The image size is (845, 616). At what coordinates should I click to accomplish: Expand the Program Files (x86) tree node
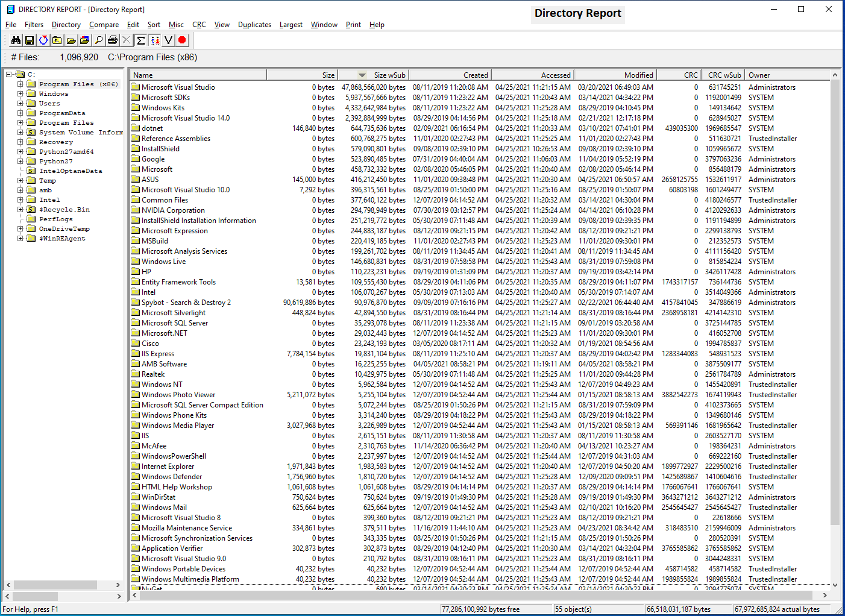tap(20, 84)
